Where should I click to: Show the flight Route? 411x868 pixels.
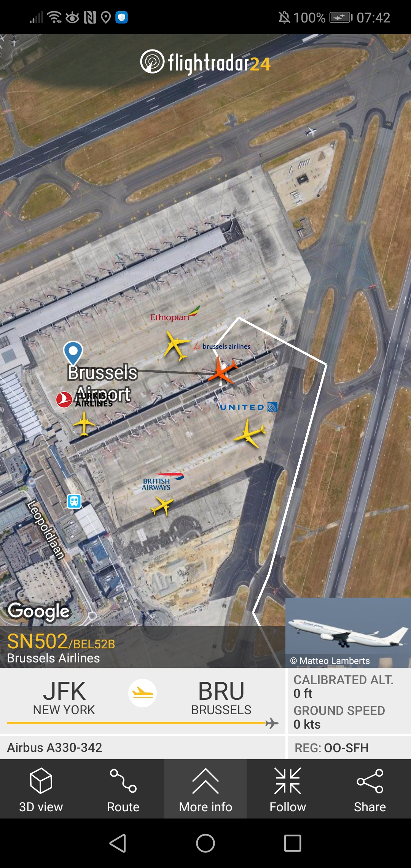click(123, 789)
